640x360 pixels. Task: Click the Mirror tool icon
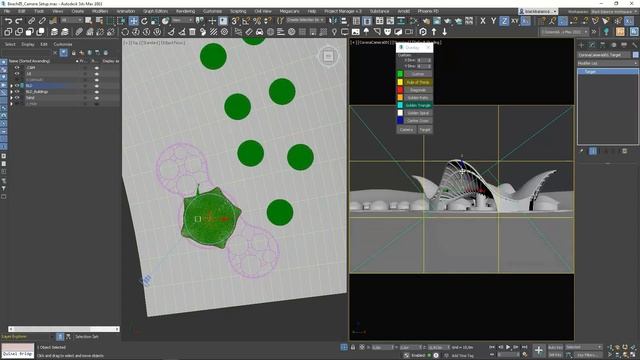coord(333,20)
